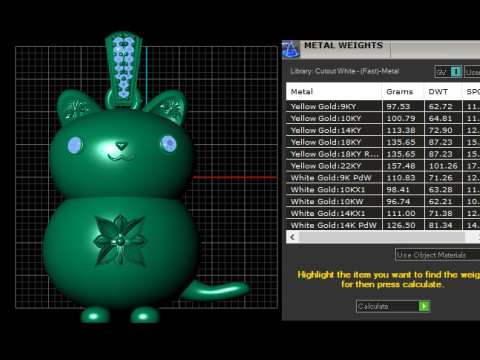Select the Yellow Gold:14KY row
The height and width of the screenshot is (360, 480).
[383, 130]
